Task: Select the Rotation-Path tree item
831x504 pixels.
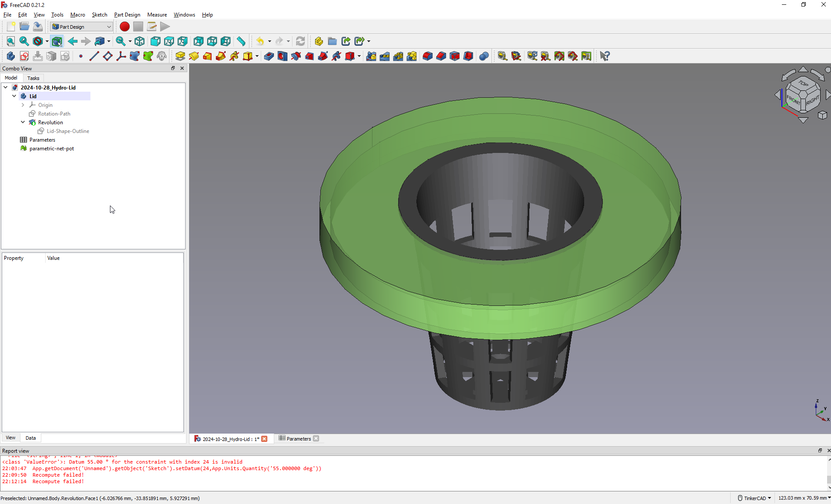Action: coord(54,113)
